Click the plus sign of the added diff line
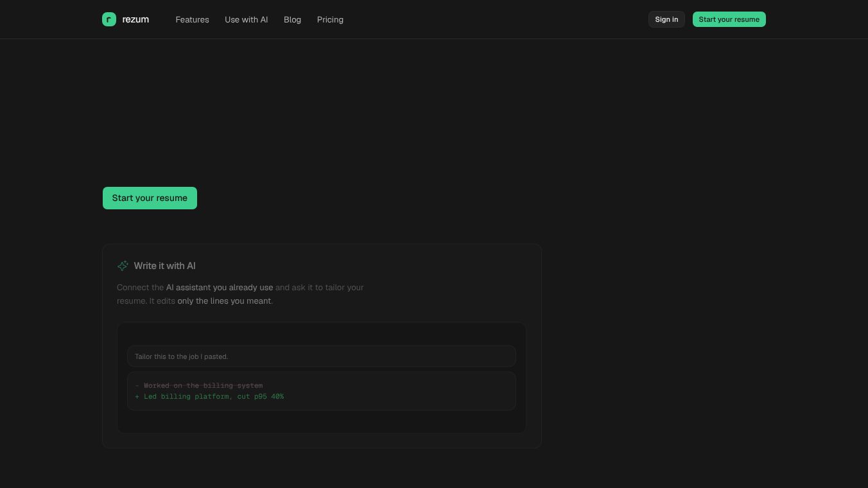The height and width of the screenshot is (488, 868). pos(137,397)
